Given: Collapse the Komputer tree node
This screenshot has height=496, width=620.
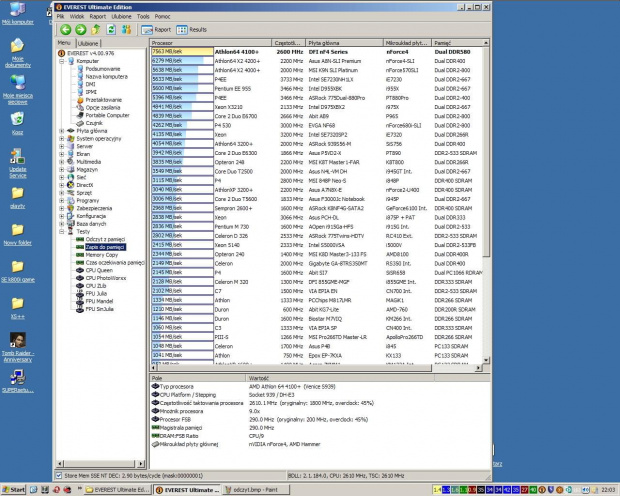Looking at the screenshot, I should [x=62, y=61].
